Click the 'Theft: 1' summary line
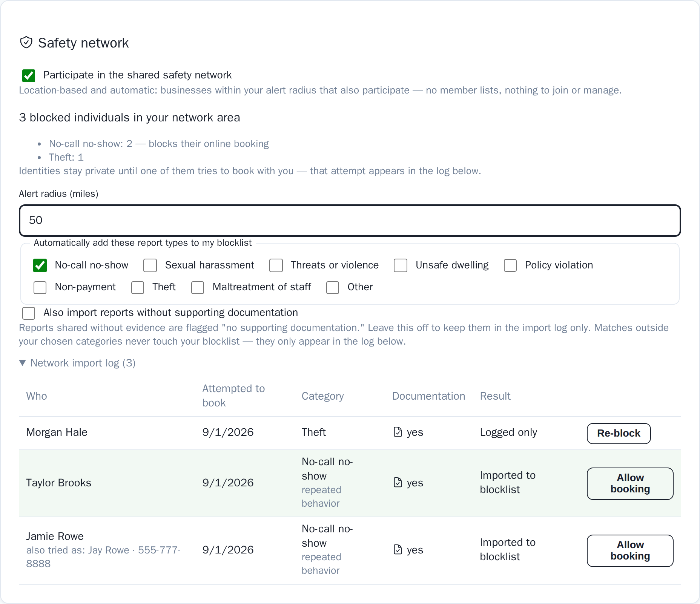 click(x=66, y=157)
